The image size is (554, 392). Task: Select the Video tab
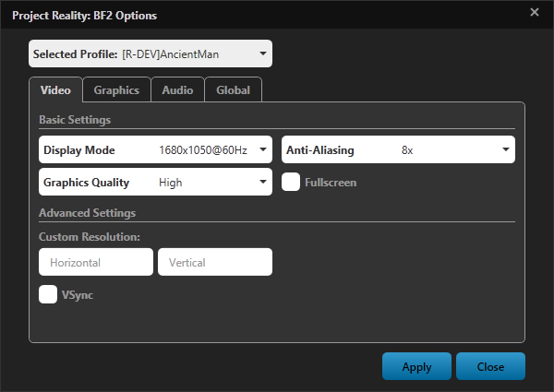[55, 90]
